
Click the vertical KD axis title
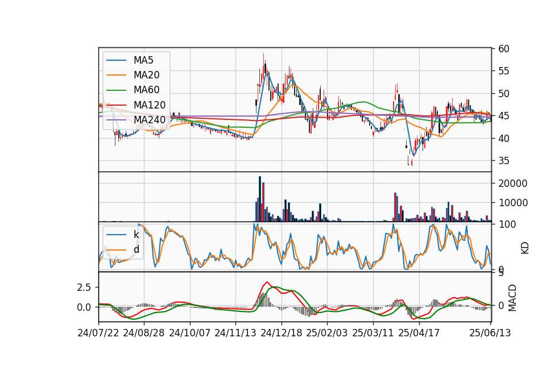point(524,248)
